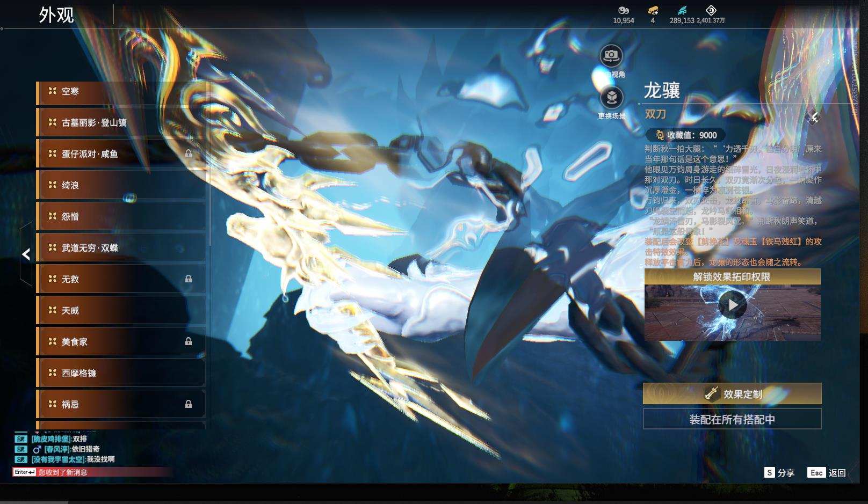Click the 10,954 currency icon
Image resolution: width=868 pixels, height=504 pixels.
623,10
